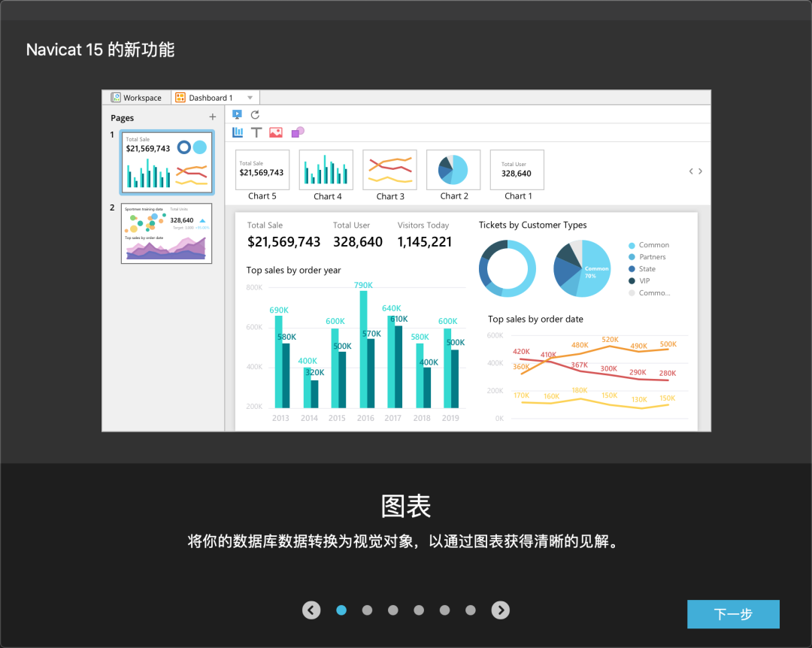Click the Partners legend color dot
Screen dimensions: 812x648
(632, 257)
